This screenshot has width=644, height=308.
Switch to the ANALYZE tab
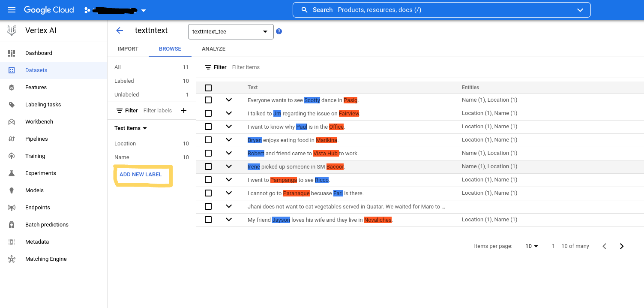tap(213, 49)
